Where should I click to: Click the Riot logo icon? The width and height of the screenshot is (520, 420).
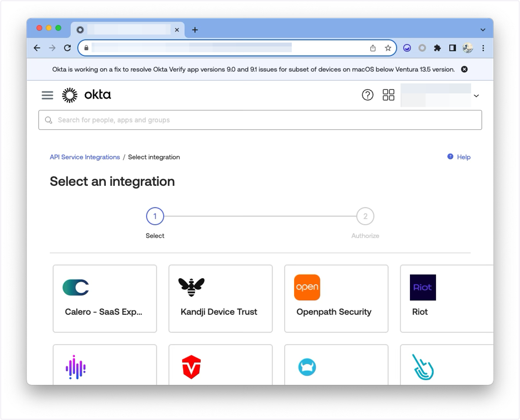pos(423,288)
